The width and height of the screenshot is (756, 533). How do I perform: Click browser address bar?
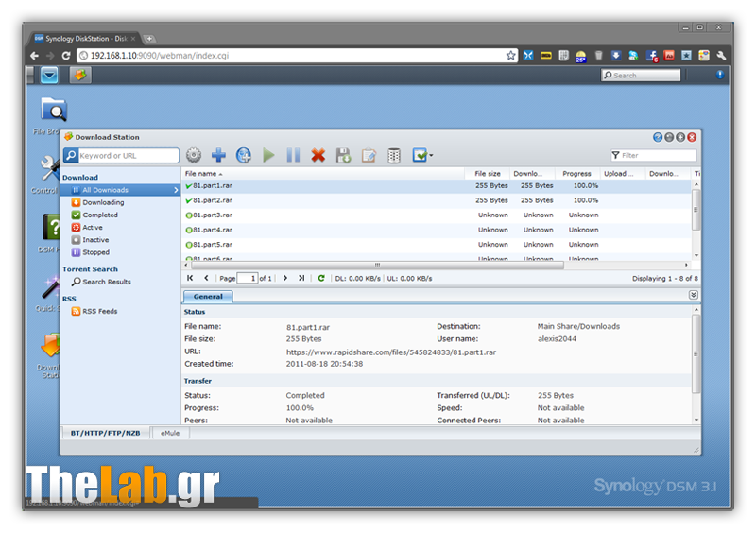[296, 56]
